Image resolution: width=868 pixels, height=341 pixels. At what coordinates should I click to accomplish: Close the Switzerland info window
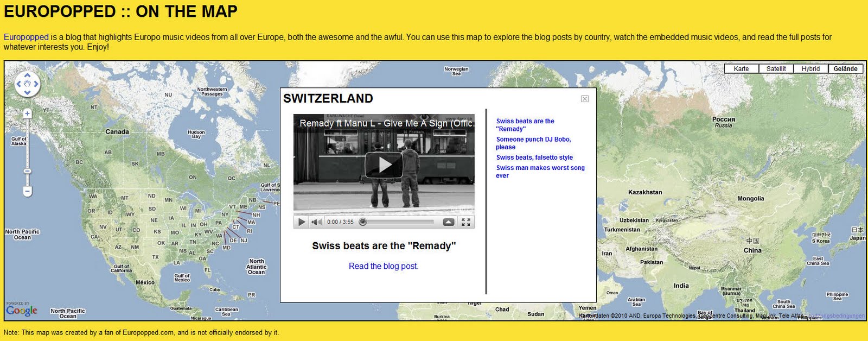point(585,98)
